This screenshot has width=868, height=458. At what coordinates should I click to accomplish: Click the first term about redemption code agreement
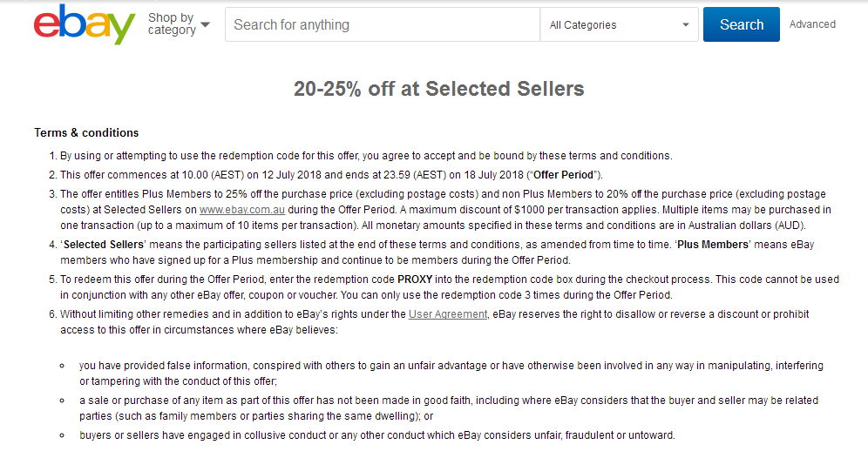[x=366, y=156]
